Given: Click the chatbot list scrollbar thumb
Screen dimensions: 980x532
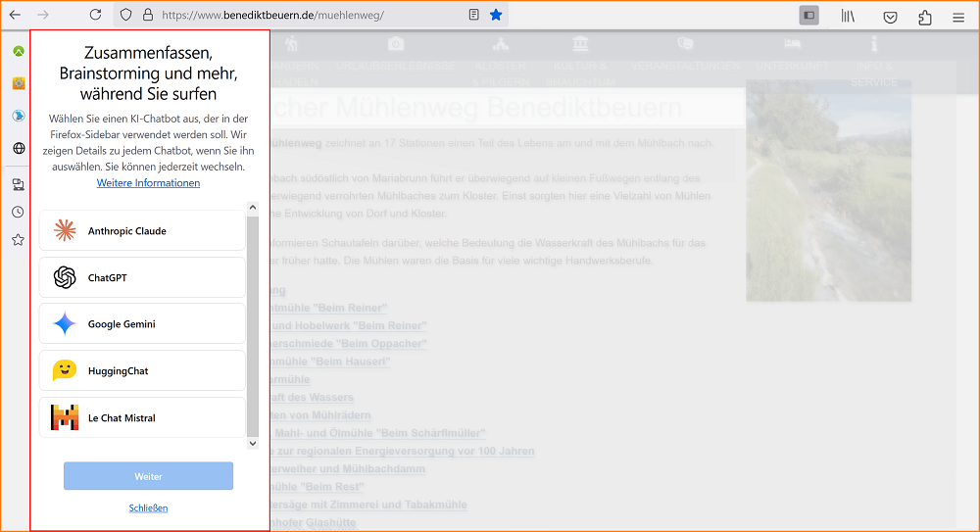Looking at the screenshot, I should (253, 326).
